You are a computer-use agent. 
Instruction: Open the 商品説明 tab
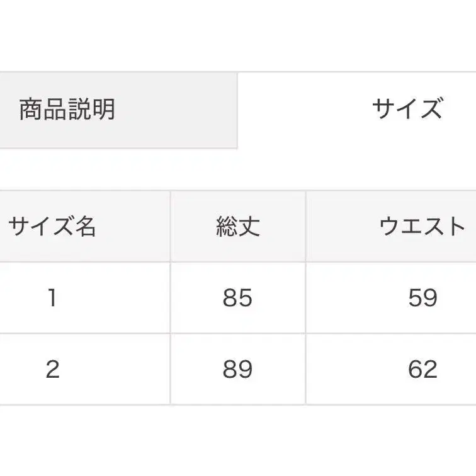coord(67,110)
